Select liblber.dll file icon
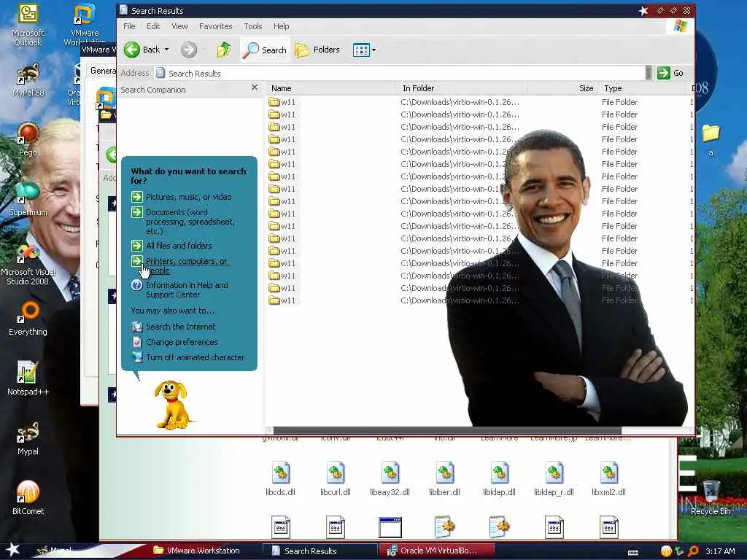The height and width of the screenshot is (560, 747). 444,479
